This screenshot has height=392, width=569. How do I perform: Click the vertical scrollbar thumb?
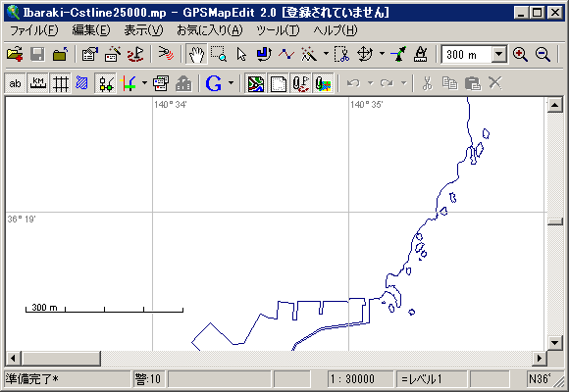(x=555, y=221)
